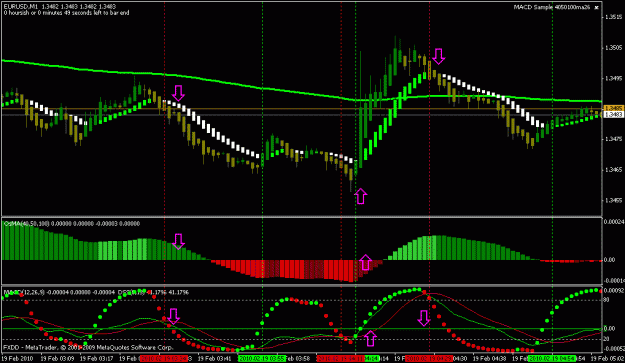Viewport: 625px width, 363px height.
Task: Click the 19 Feb 03:09 time label
Action: pos(57,358)
